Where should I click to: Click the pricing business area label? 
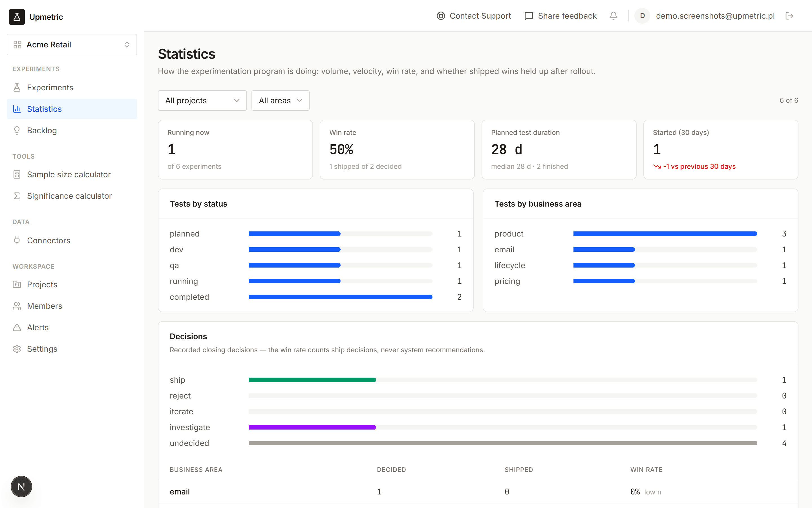click(507, 281)
